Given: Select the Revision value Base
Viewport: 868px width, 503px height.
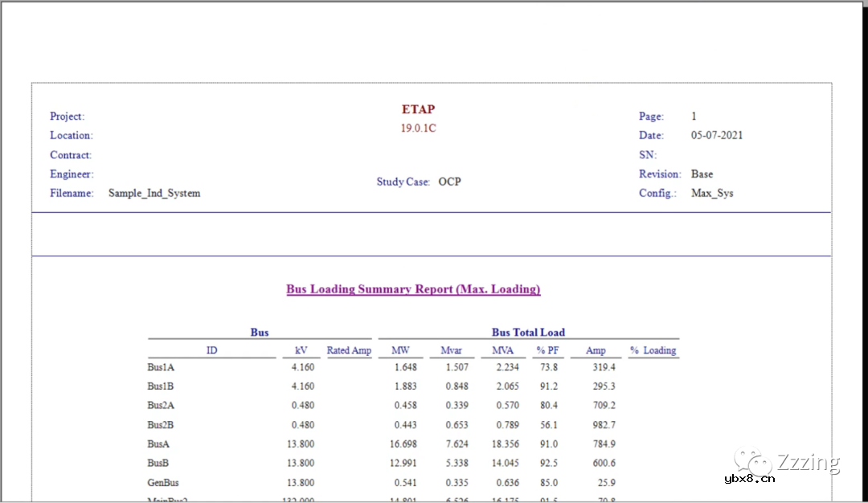Looking at the screenshot, I should coord(702,174).
